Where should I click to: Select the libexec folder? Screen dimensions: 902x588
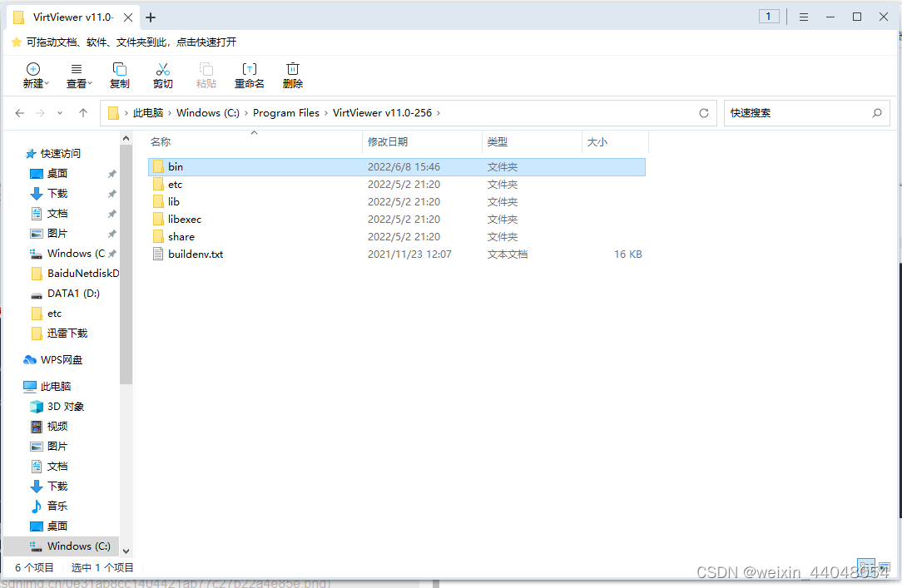click(x=396, y=219)
